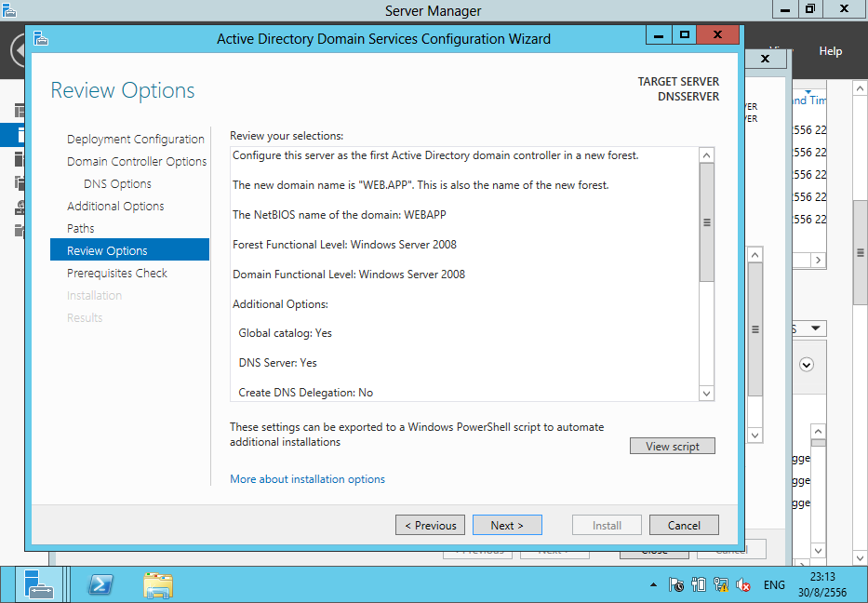Open the dropdown arrow in Server Manager pane
Screen dimensions: 868x603
click(815, 328)
